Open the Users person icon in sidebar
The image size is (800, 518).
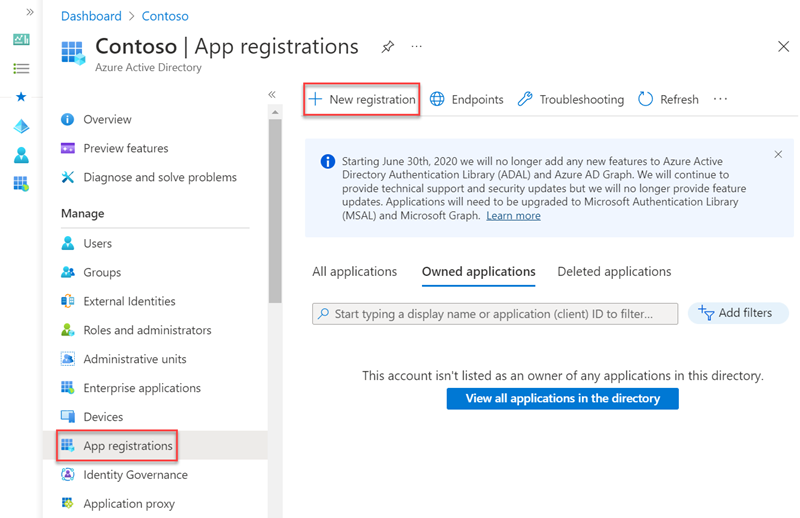21,155
